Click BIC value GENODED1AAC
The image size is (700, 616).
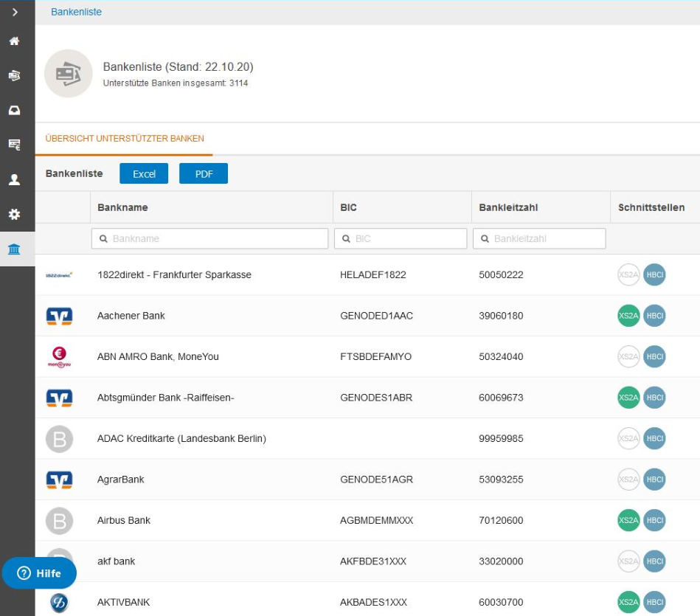point(376,316)
